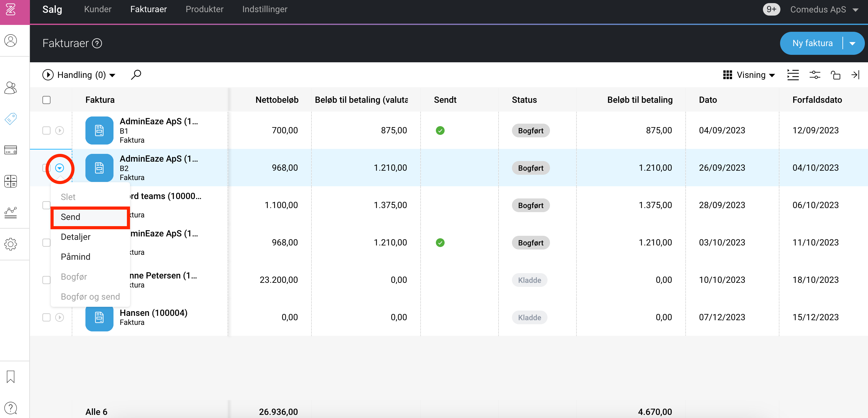
Task: Open row actions for invoice B1
Action: pos(60,131)
